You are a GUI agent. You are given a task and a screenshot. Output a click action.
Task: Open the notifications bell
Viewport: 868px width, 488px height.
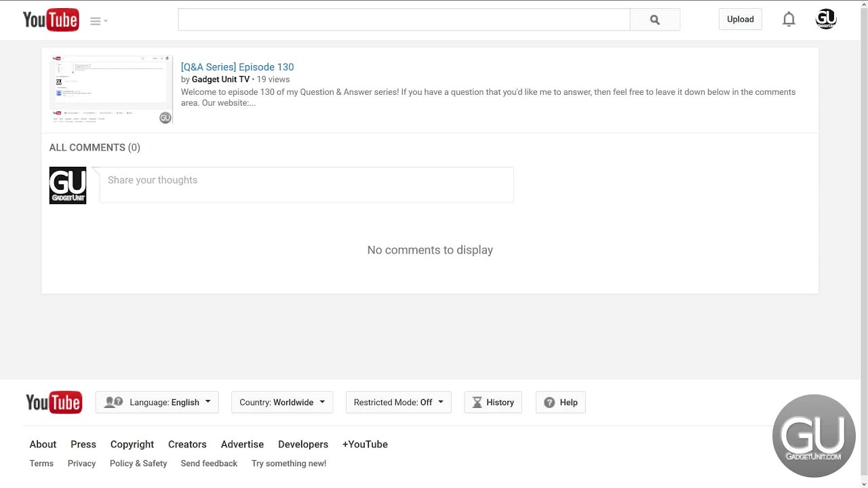[789, 20]
